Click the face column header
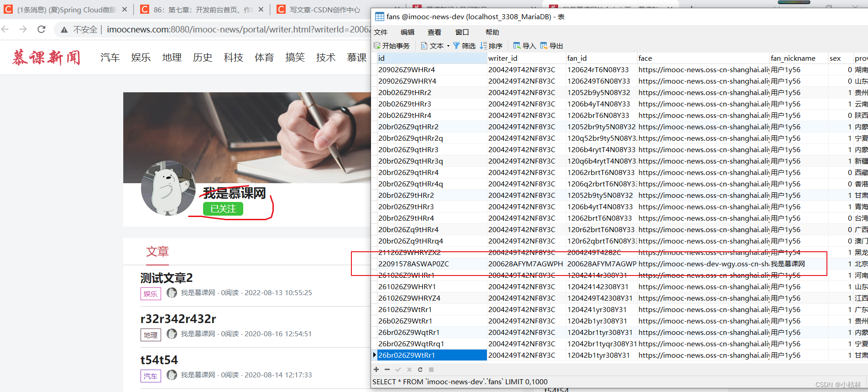 click(703, 58)
